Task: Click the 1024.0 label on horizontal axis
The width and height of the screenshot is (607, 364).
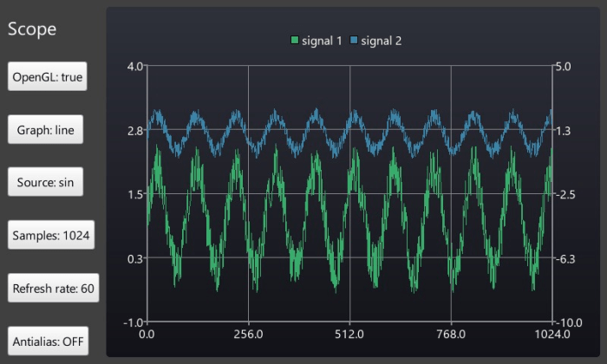Action: point(552,334)
